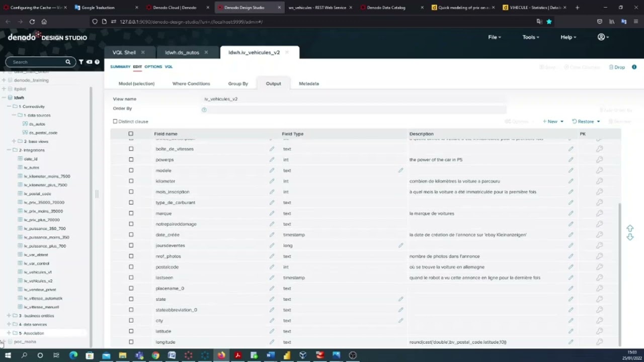Open the Tools menu
644x362 pixels.
point(531,37)
